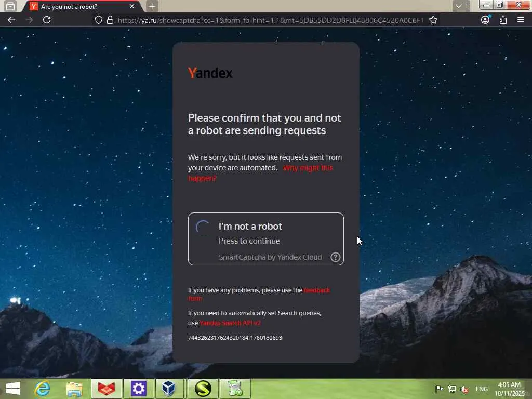Bookmark this page with the star icon
532x399 pixels.
[x=433, y=20]
